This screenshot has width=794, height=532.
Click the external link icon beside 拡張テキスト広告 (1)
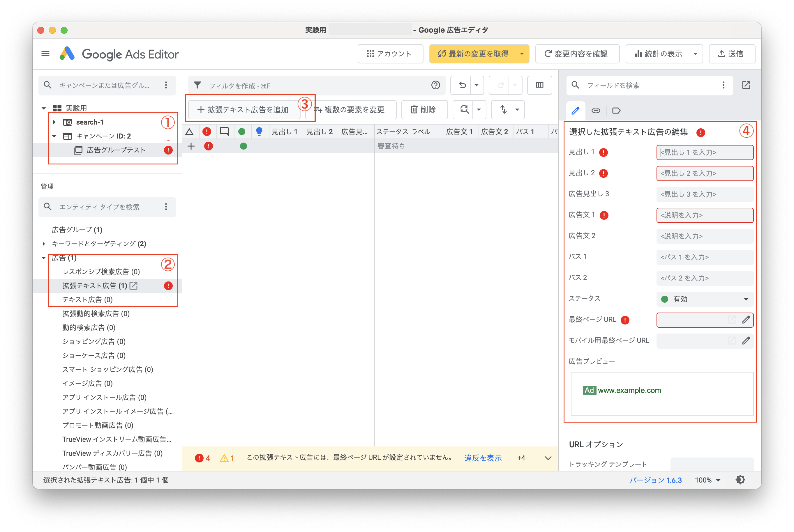133,286
